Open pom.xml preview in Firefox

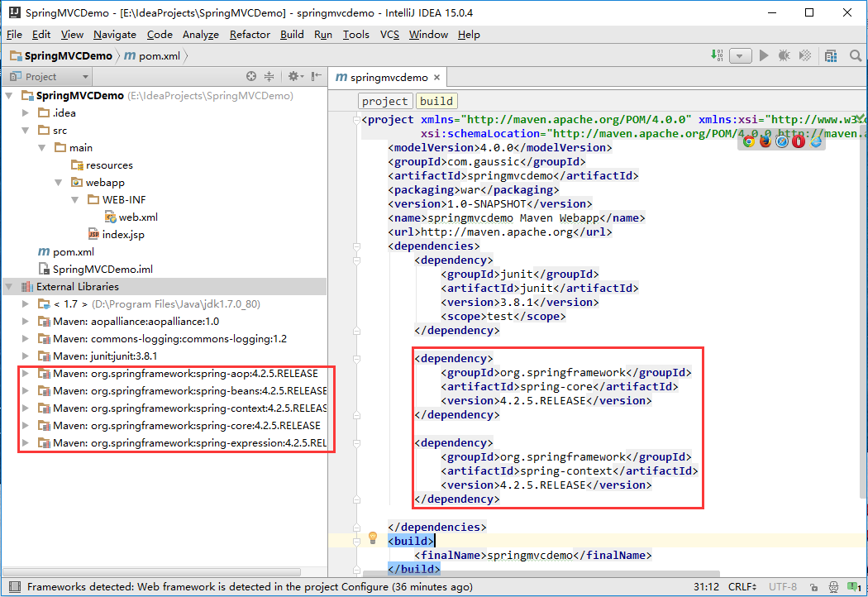click(x=765, y=141)
